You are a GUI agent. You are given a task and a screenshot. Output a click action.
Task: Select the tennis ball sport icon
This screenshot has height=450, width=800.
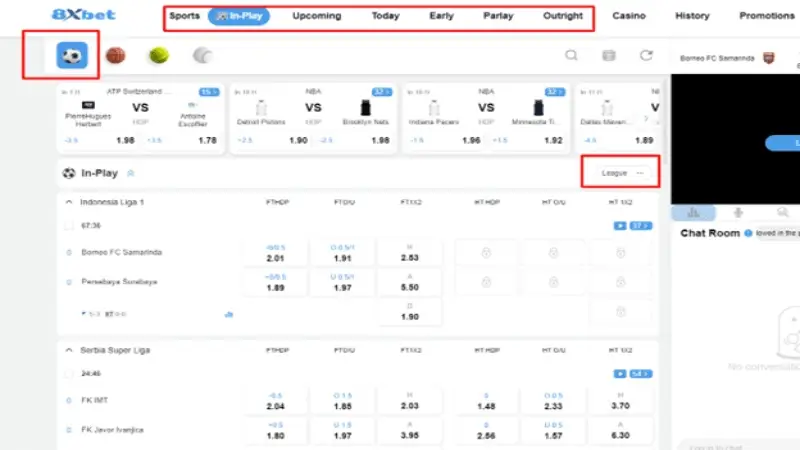pyautogui.click(x=159, y=56)
